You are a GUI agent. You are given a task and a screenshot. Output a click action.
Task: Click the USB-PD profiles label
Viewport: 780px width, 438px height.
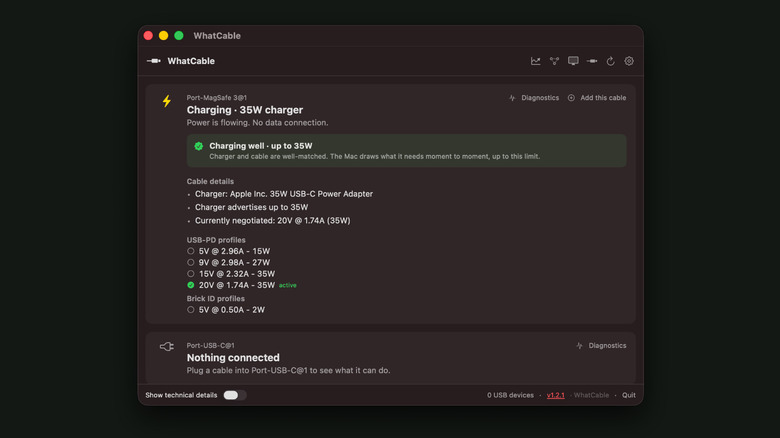(216, 240)
